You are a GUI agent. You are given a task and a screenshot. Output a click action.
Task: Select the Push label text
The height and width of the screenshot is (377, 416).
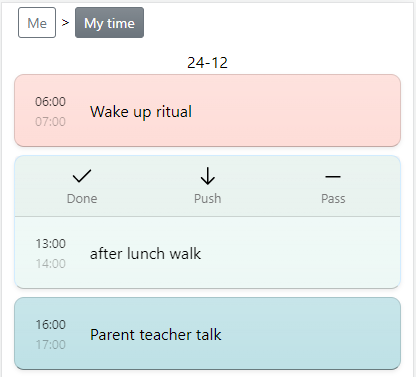(x=207, y=199)
